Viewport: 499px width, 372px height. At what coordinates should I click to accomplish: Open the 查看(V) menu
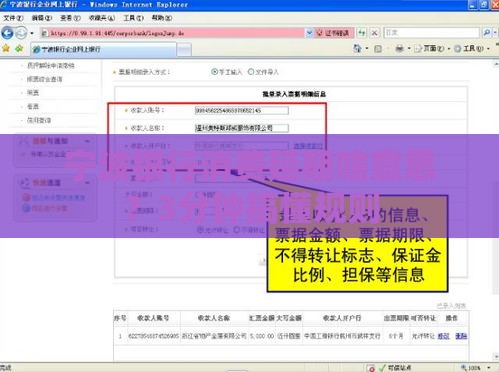point(70,18)
